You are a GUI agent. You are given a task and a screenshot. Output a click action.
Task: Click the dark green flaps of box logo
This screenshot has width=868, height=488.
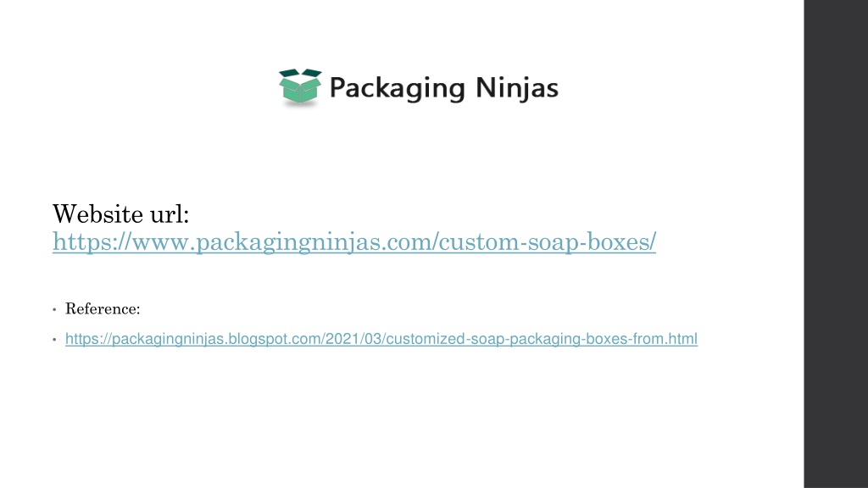[x=300, y=74]
